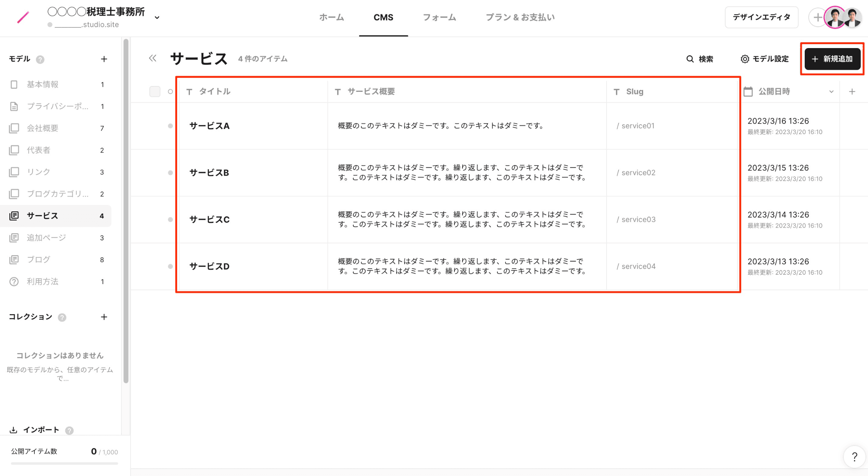868x476 pixels.
Task: Open the 公開日時 column sort dropdown
Action: pyautogui.click(x=831, y=92)
